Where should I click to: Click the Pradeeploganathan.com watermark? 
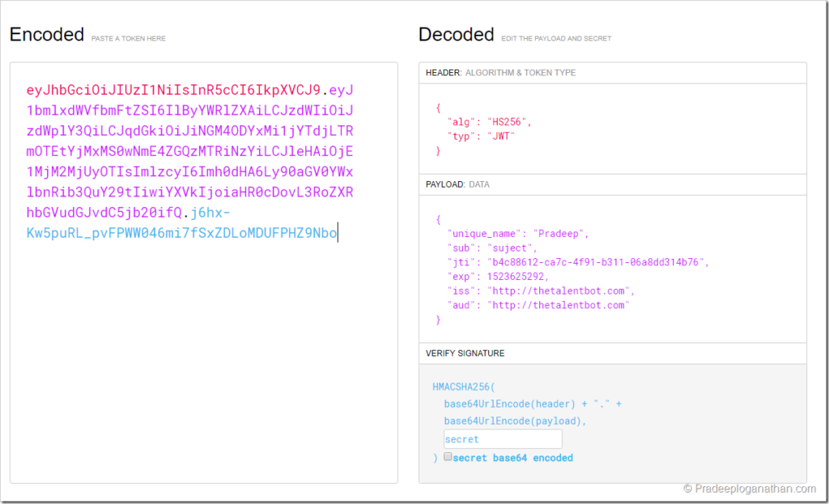(749, 488)
